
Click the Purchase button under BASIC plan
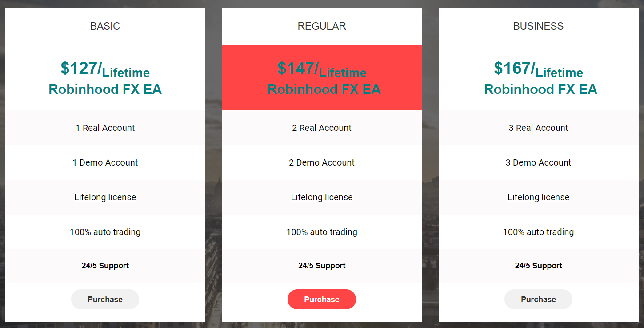click(105, 299)
